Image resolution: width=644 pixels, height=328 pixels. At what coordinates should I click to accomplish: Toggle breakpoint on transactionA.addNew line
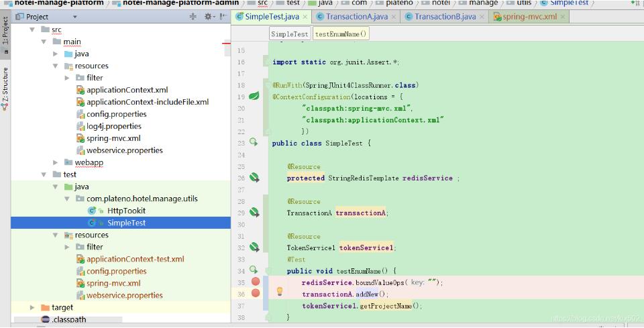coord(255,293)
